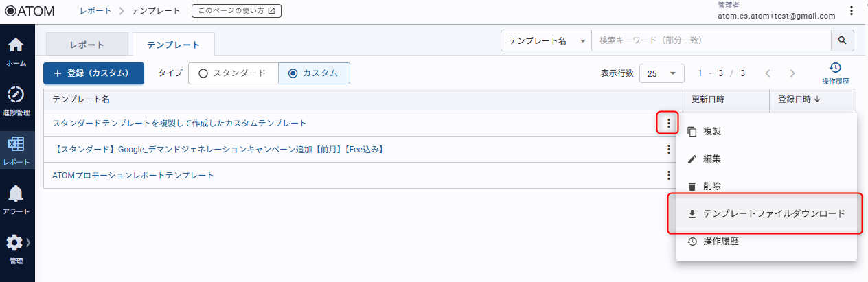Switch to the レポート tab
The width and height of the screenshot is (868, 282).
tap(87, 45)
